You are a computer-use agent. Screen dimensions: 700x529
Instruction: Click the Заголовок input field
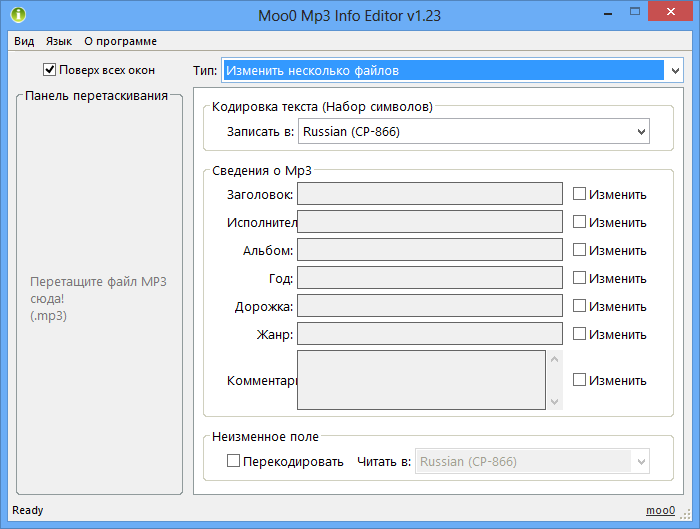(430, 194)
